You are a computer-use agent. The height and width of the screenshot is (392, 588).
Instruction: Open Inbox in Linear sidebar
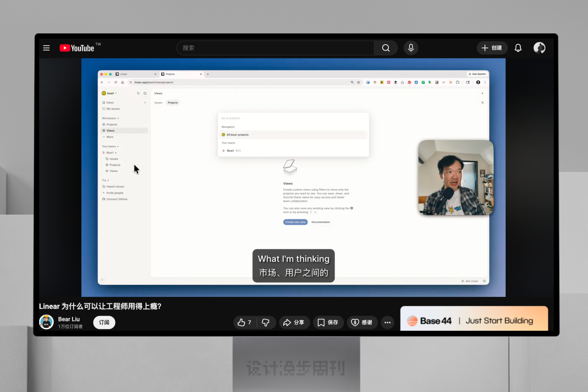coord(124,102)
